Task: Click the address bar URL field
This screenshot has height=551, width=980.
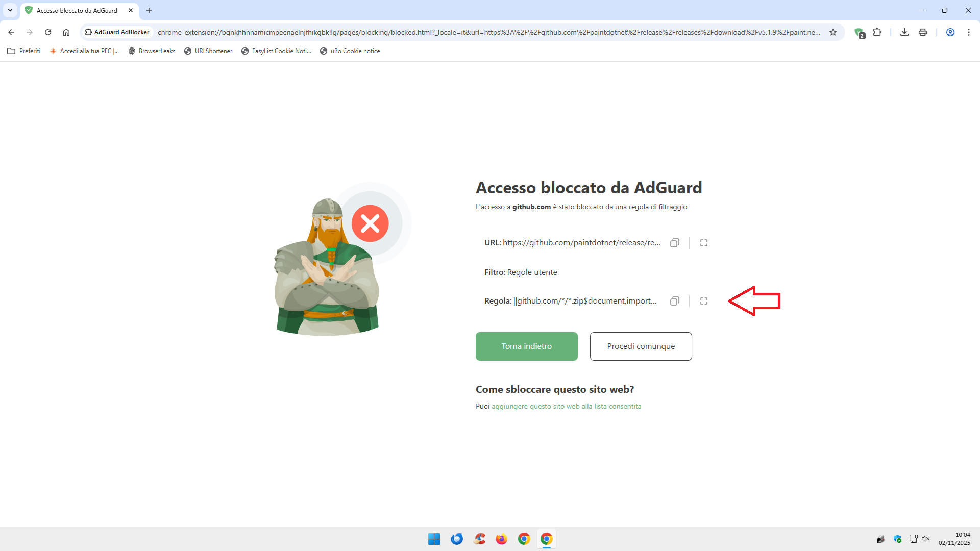Action: (x=489, y=32)
